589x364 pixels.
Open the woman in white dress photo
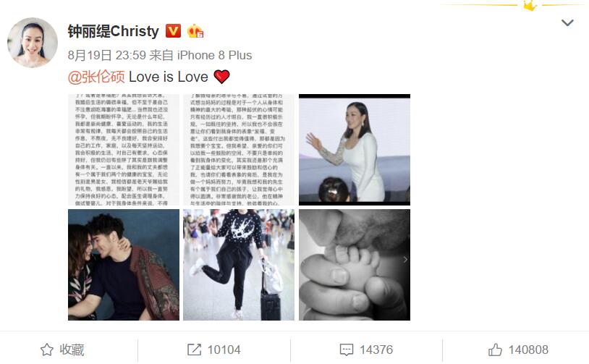tap(355, 150)
